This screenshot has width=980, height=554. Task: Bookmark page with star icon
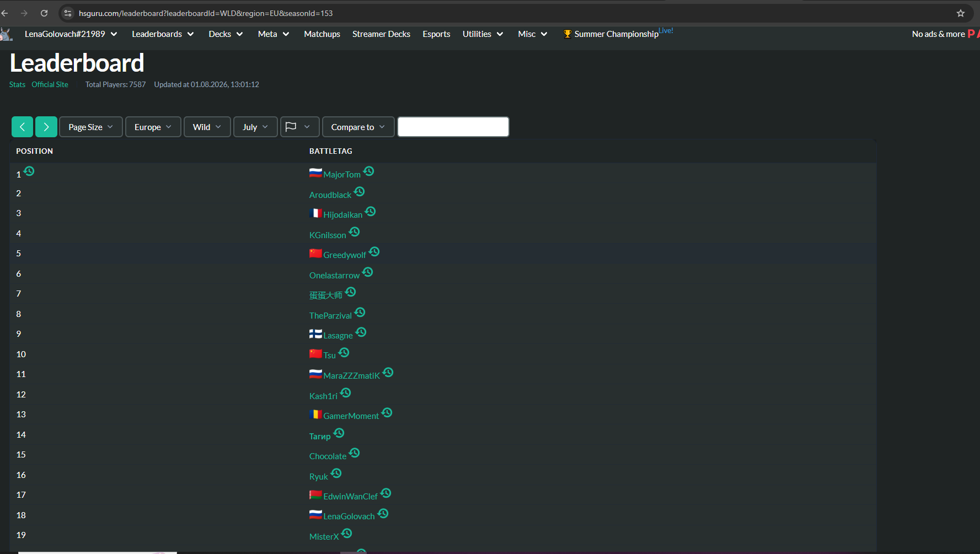(x=961, y=13)
